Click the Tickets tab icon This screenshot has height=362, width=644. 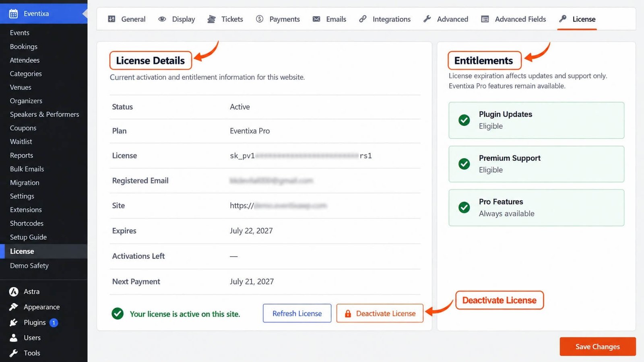point(211,19)
